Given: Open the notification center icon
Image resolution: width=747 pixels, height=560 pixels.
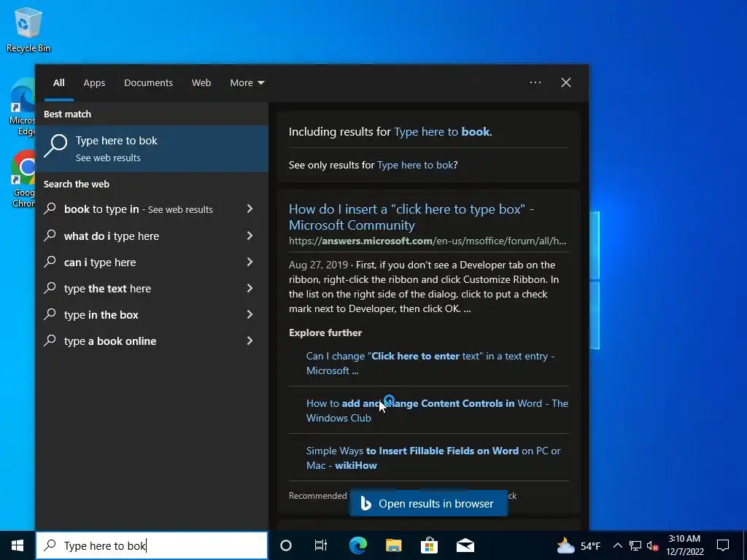Looking at the screenshot, I should (723, 545).
